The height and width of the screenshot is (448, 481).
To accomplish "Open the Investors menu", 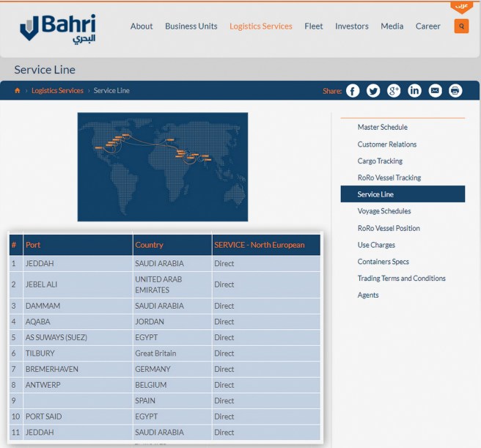I will (x=352, y=26).
